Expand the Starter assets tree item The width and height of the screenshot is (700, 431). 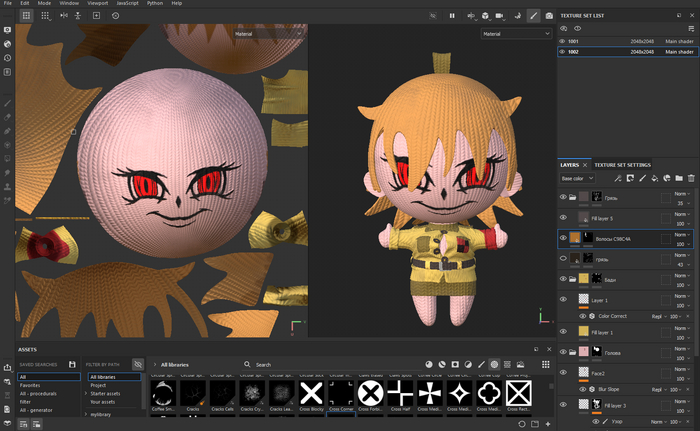(86, 393)
